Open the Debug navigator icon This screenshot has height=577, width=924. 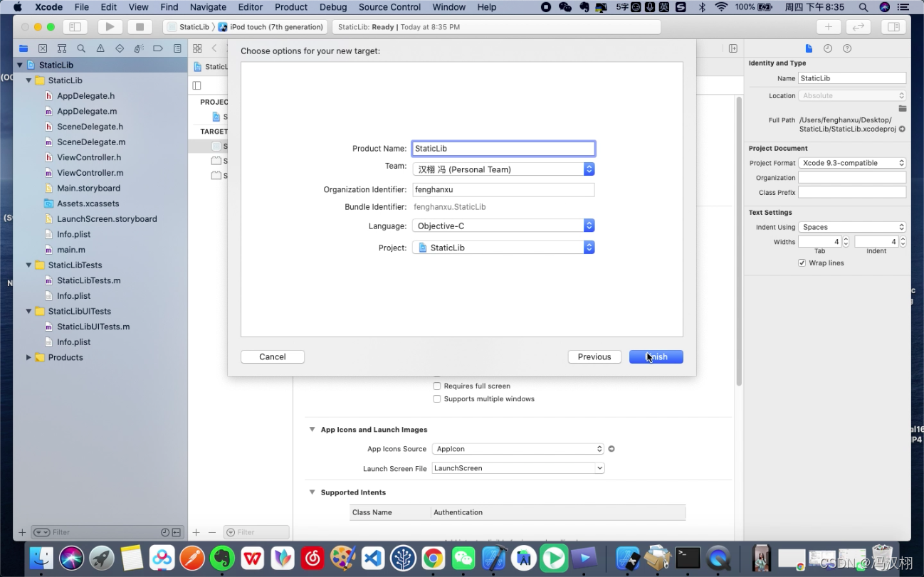139,48
